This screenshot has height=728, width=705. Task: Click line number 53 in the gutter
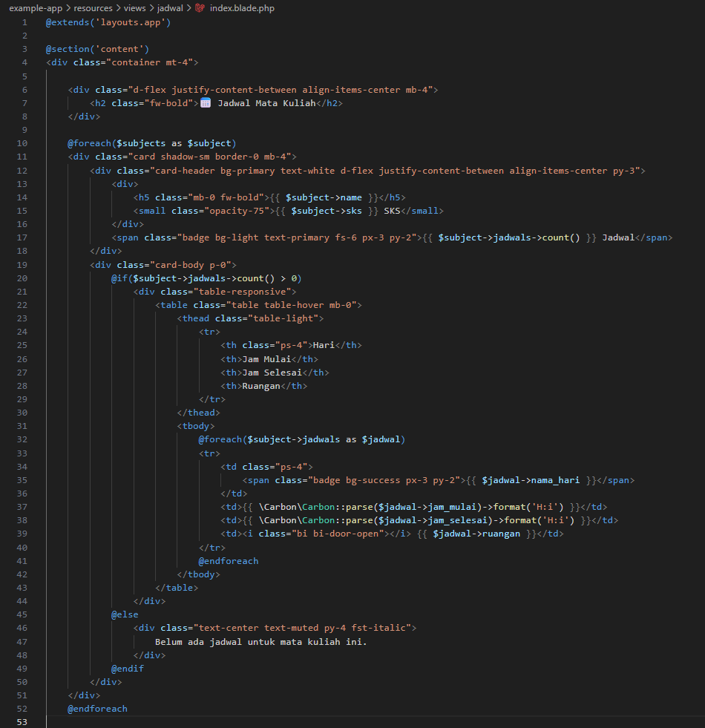tap(22, 722)
